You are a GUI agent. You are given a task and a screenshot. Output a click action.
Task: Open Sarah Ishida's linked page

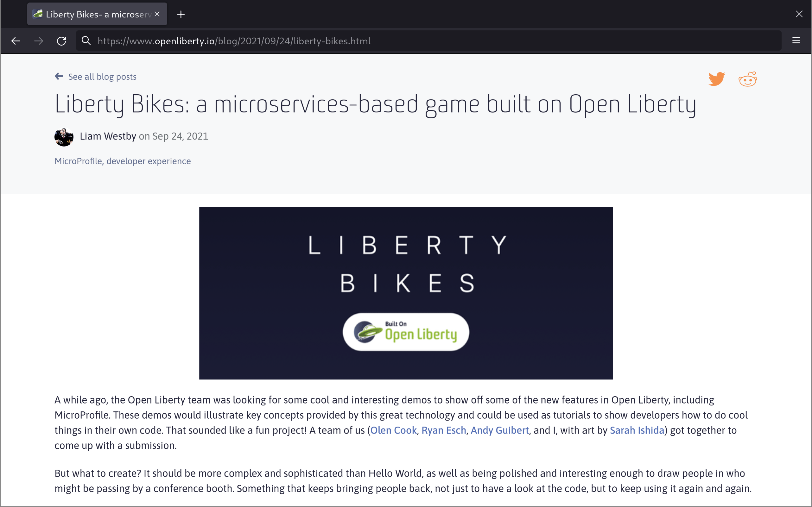(636, 430)
